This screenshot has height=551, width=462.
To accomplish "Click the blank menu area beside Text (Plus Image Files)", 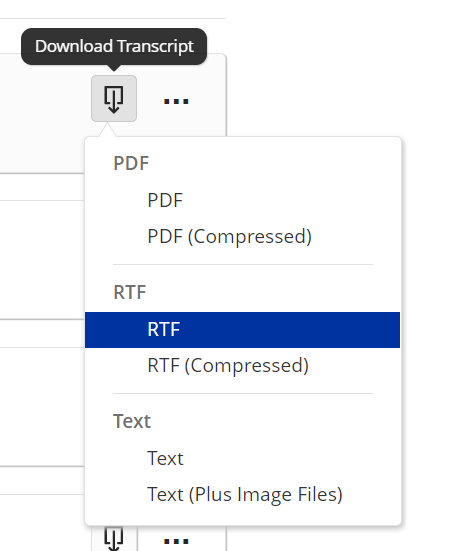I will point(371,494).
